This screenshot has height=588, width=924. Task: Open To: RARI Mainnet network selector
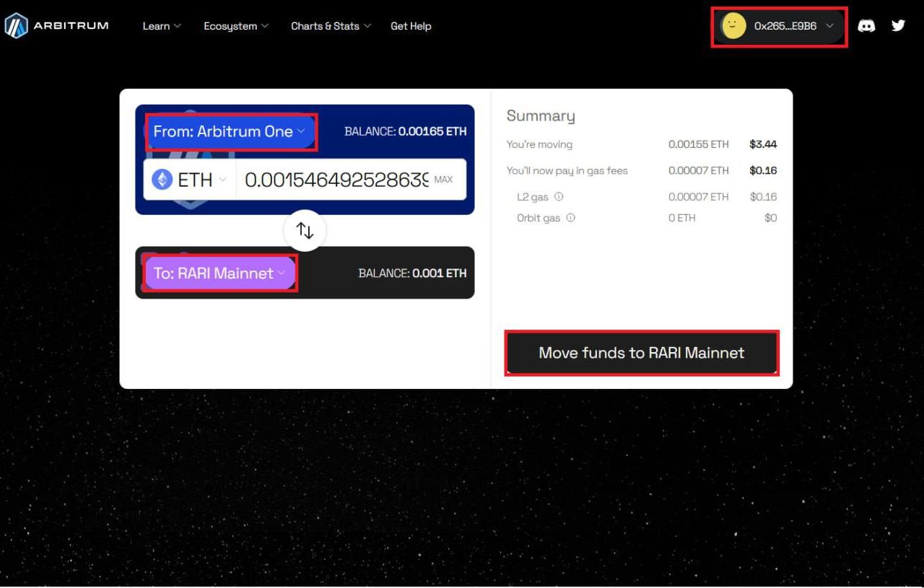[220, 273]
